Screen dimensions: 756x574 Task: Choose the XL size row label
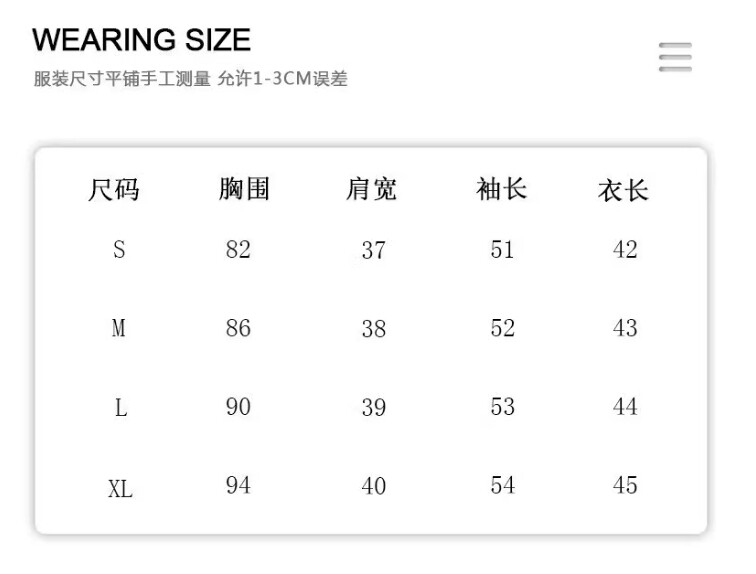120,489
